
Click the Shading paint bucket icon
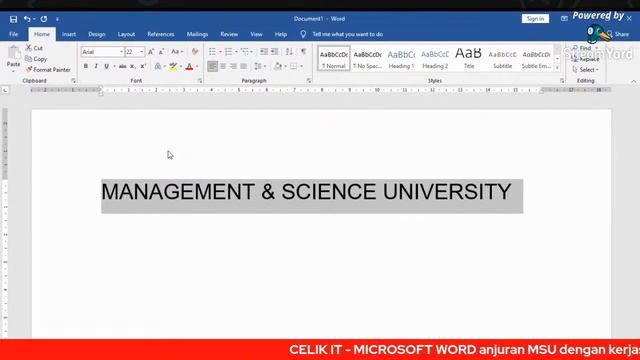click(x=278, y=66)
